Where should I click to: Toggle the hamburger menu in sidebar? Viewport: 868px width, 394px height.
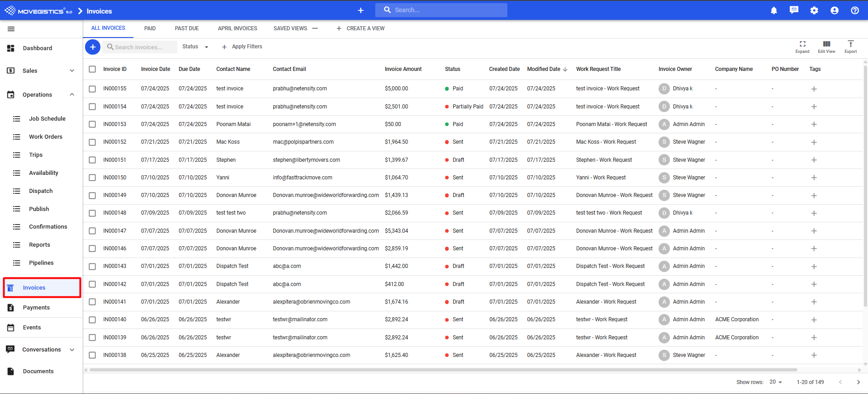pos(11,29)
